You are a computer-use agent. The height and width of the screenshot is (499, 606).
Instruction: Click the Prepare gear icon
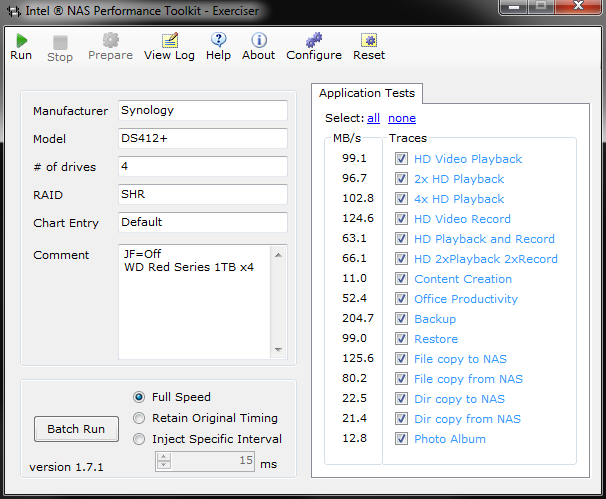[111, 40]
